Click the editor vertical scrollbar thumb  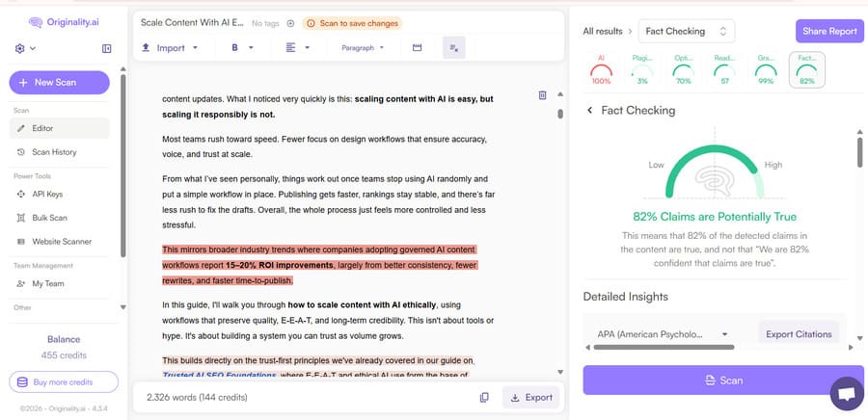(x=560, y=114)
